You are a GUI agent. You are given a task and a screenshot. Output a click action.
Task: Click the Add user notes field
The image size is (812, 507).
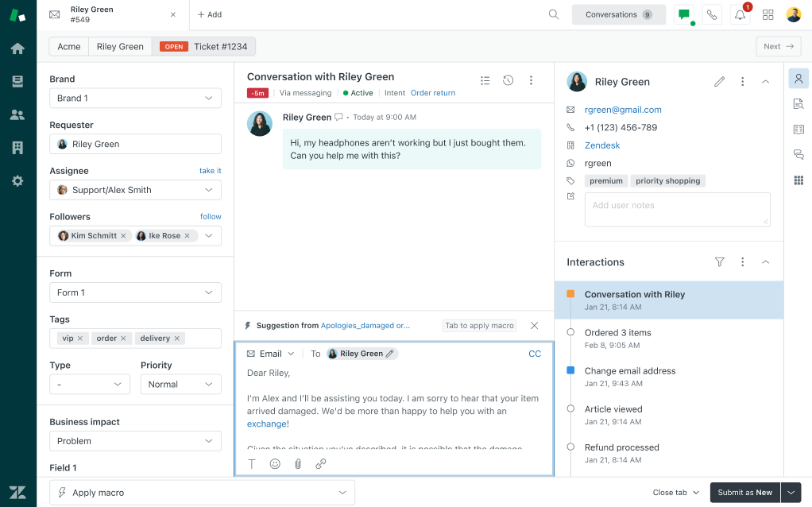(677, 209)
